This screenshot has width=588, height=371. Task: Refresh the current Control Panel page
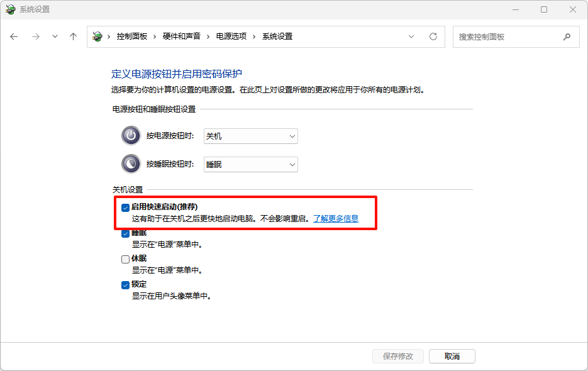coord(433,36)
